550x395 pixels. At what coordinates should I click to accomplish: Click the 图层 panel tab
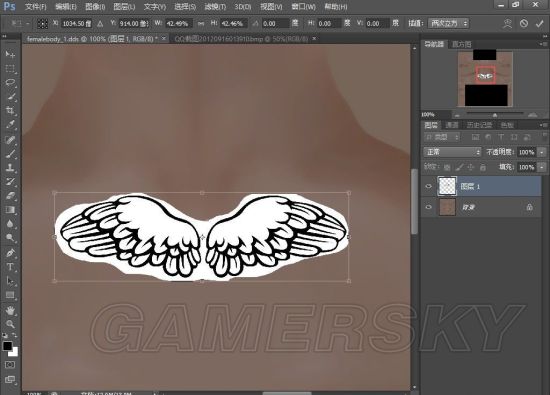click(431, 125)
